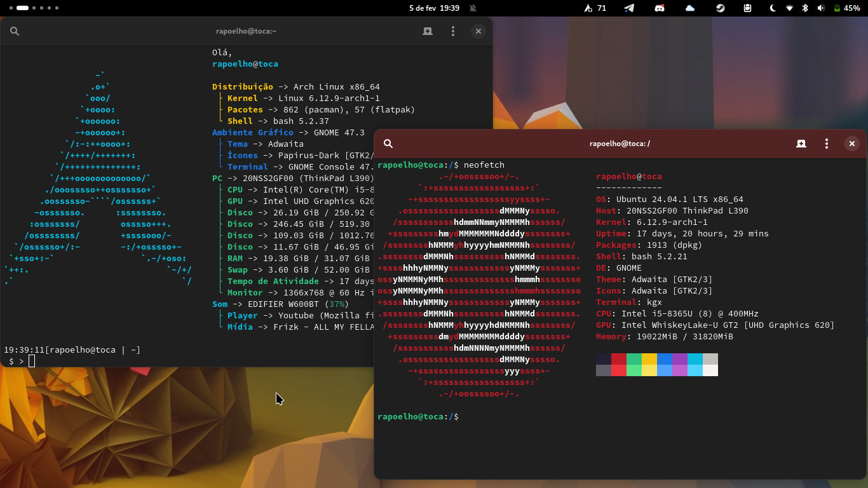
Task: Open the three-dot menu in rapoelho@toca:~ terminal
Action: coord(453,31)
